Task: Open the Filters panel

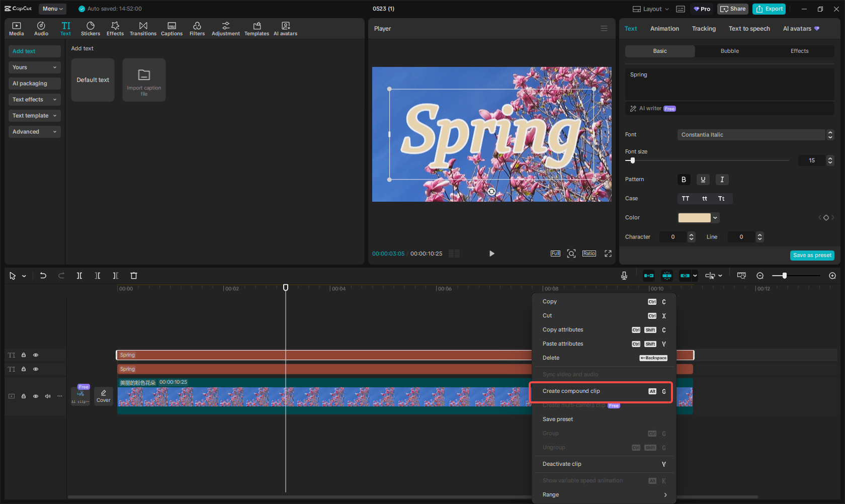Action: pos(197,29)
